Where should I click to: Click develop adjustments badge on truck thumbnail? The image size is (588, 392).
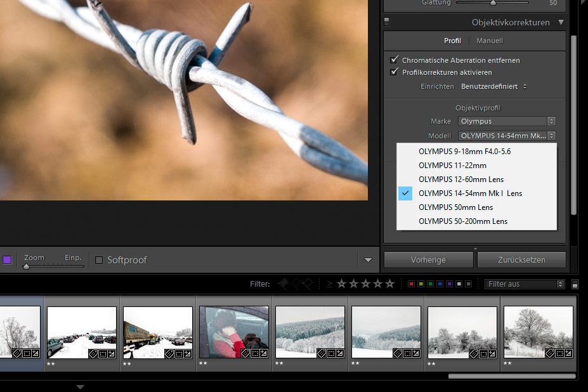[x=188, y=354]
